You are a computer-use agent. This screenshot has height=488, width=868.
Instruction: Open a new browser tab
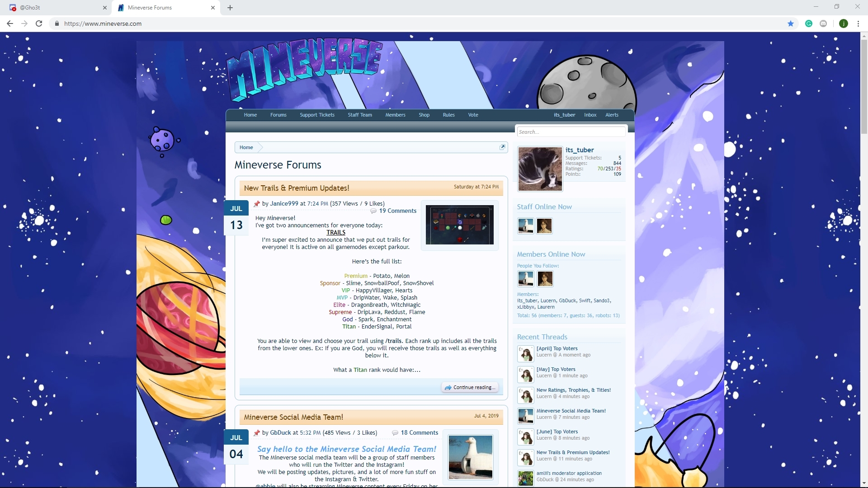point(230,8)
